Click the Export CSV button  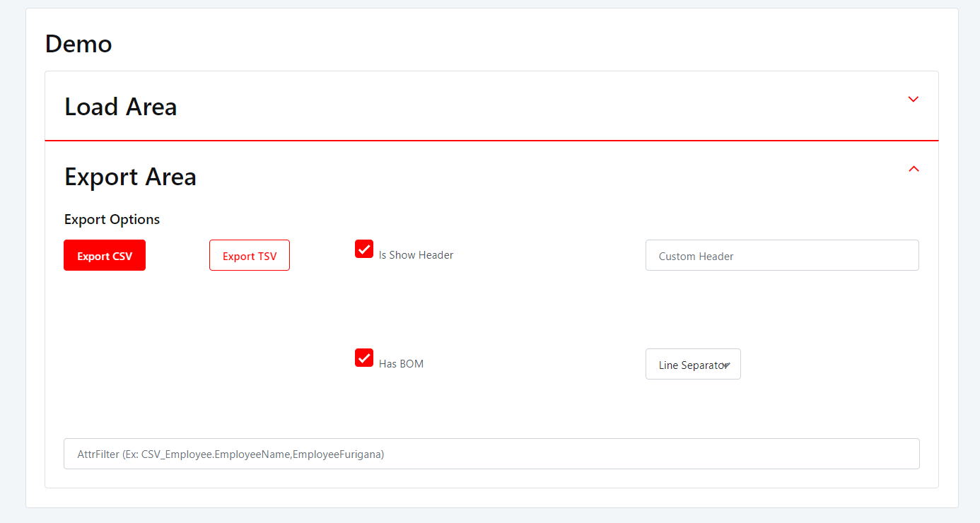(104, 255)
